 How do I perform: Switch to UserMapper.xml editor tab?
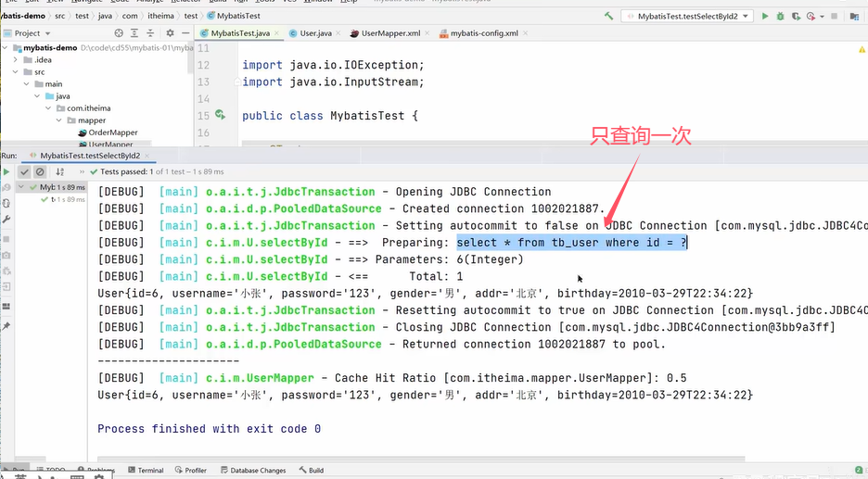tap(390, 33)
